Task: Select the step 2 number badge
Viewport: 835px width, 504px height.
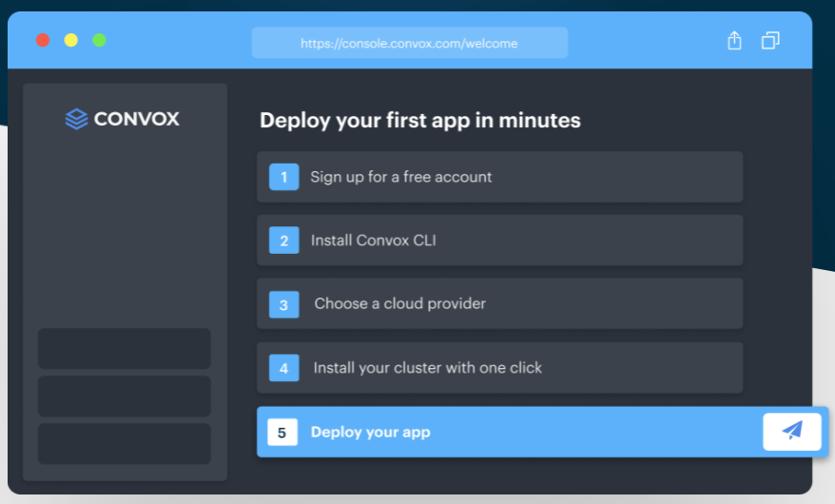Action: [283, 240]
